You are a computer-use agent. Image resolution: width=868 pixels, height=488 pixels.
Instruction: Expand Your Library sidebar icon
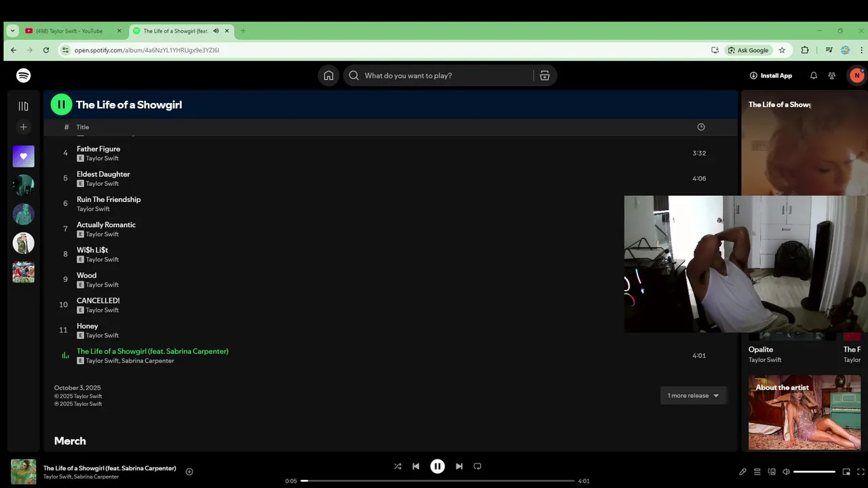click(24, 106)
